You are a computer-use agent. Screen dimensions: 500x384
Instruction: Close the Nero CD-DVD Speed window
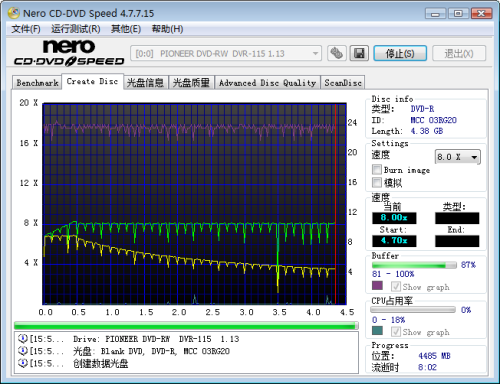pos(481,14)
